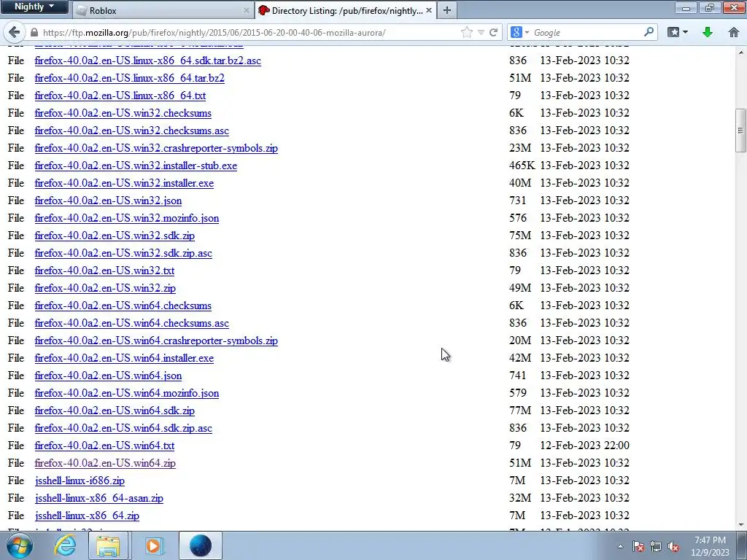This screenshot has height=560, width=747.
Task: Open firefox-40.0a2.en-US.win32.checksums.asc link
Action: click(x=131, y=131)
